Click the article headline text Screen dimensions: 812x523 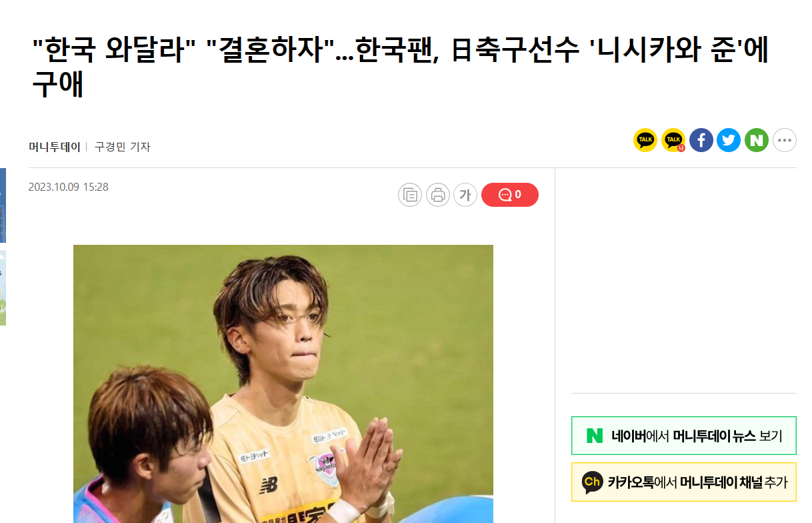pos(400,67)
